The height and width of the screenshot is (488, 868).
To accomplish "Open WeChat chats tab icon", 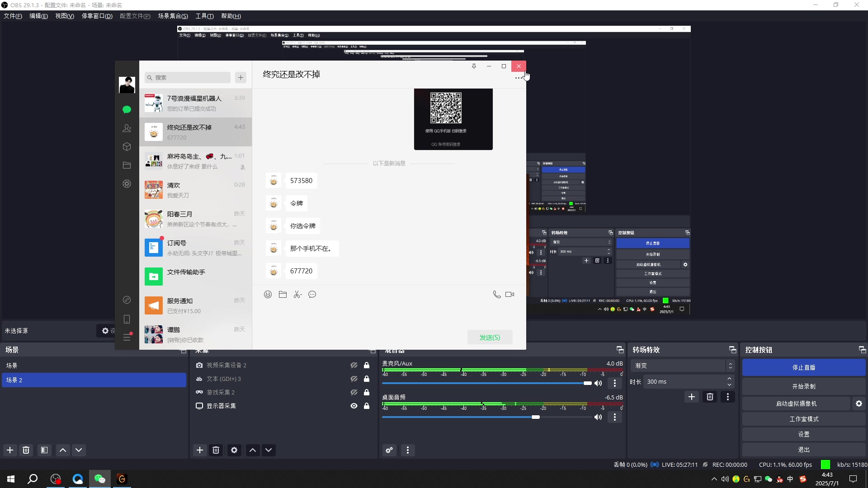I will tap(127, 110).
